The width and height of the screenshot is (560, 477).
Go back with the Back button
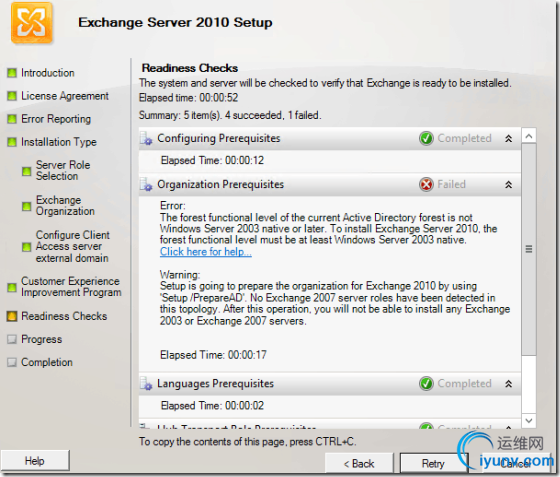(x=359, y=463)
